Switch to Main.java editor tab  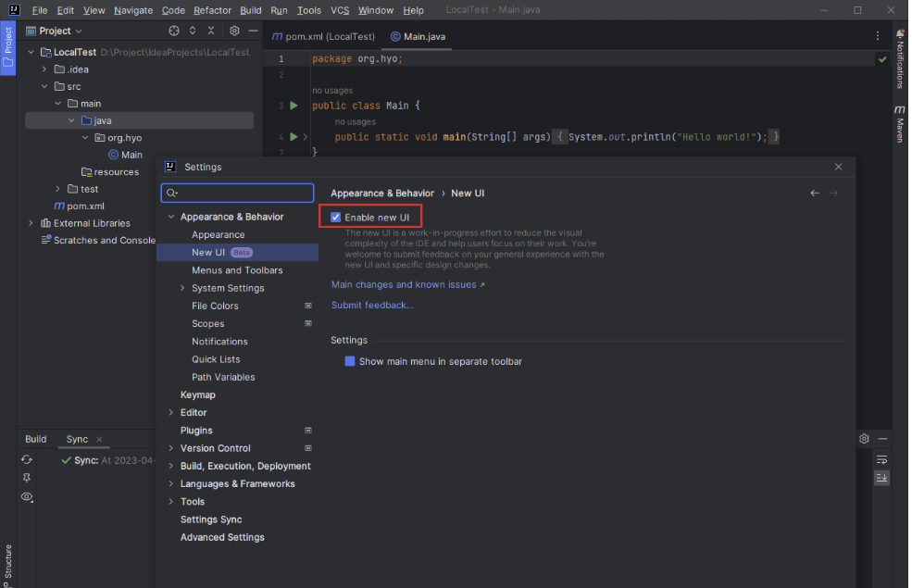[419, 37]
